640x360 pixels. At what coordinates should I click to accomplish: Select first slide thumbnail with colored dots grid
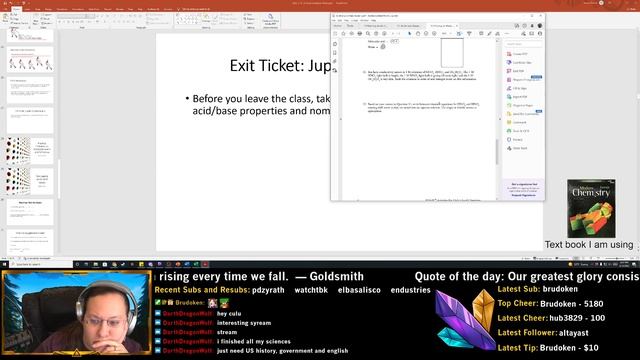[x=30, y=151]
